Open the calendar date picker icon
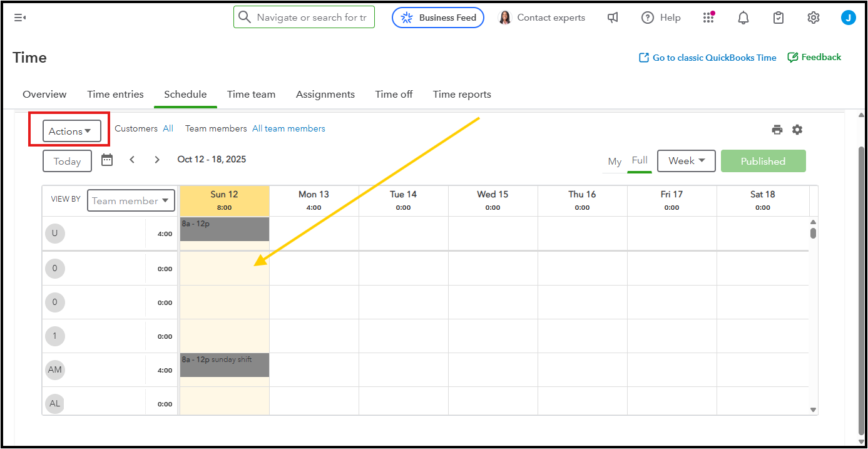The width and height of the screenshot is (868, 449). [107, 160]
